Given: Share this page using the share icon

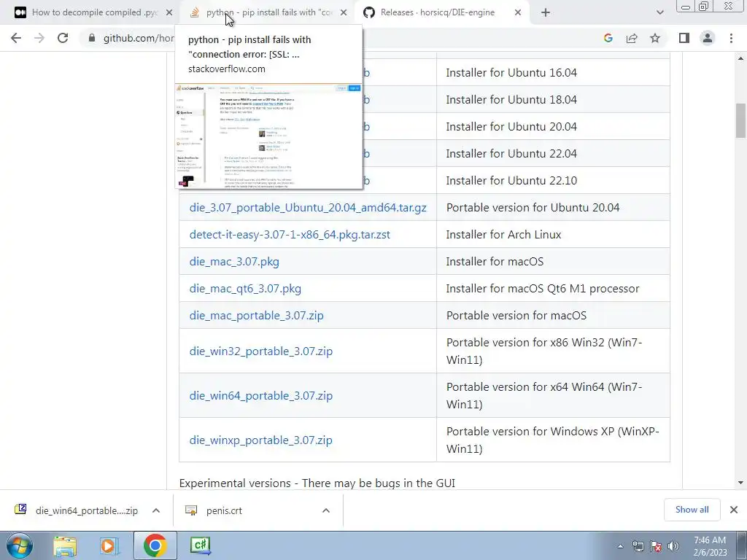Looking at the screenshot, I should [x=632, y=38].
